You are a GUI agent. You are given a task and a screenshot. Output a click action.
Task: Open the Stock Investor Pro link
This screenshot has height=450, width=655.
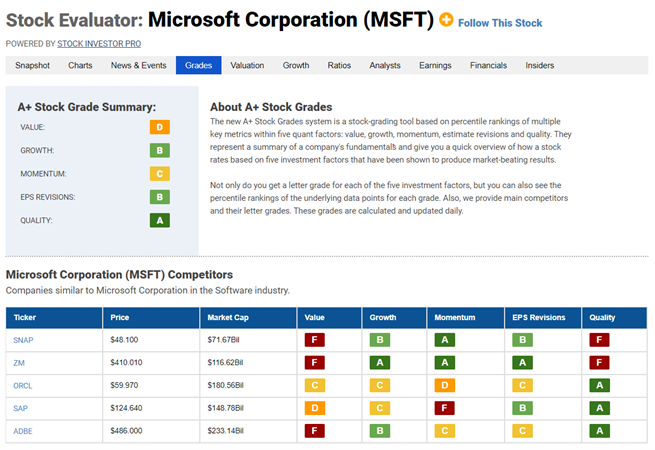pyautogui.click(x=99, y=44)
